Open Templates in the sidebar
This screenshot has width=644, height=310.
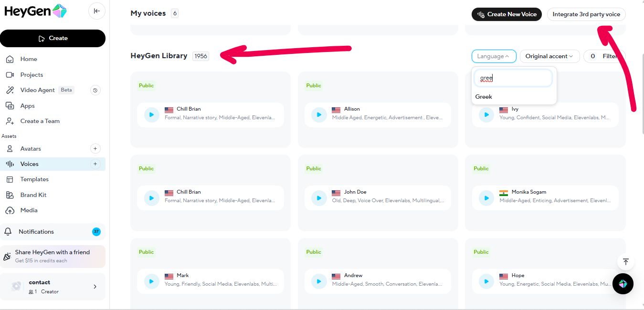tap(34, 179)
